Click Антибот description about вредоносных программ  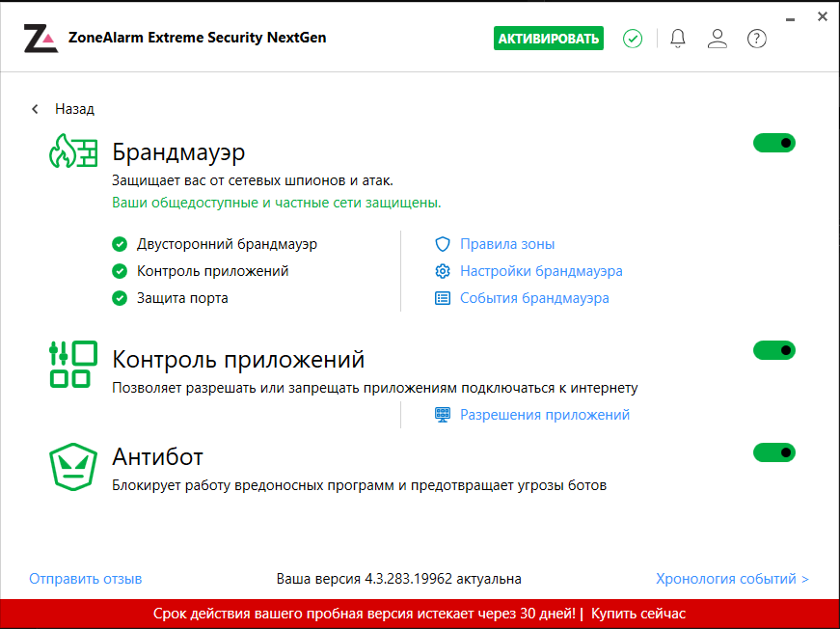coord(360,486)
